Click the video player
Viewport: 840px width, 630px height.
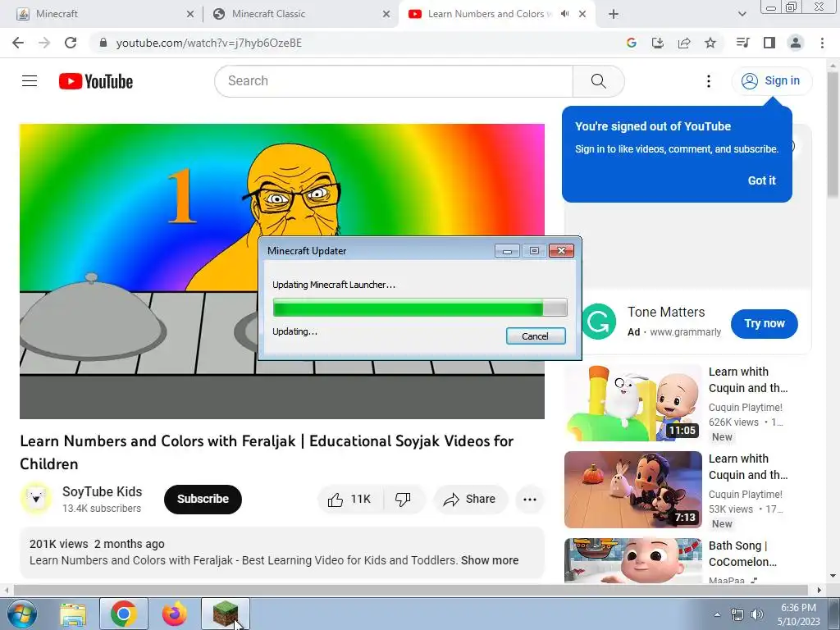pyautogui.click(x=282, y=271)
